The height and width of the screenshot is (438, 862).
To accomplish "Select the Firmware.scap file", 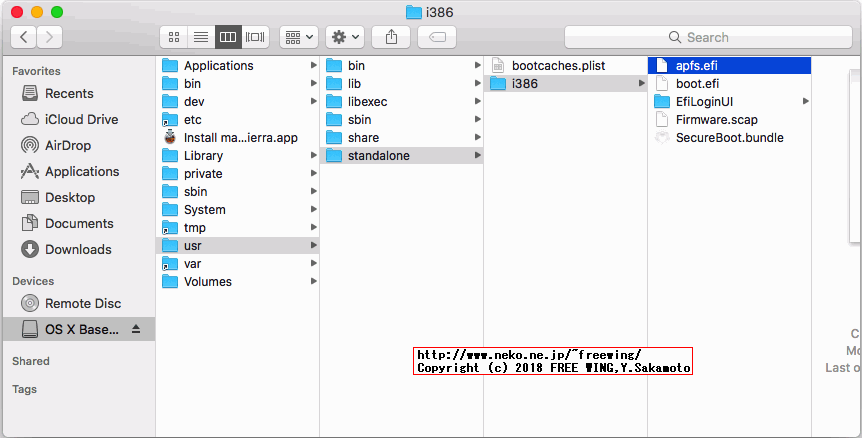I will point(729,120).
